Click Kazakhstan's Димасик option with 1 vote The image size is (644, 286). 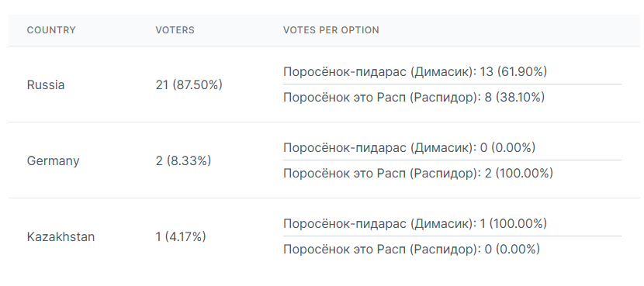click(415, 224)
